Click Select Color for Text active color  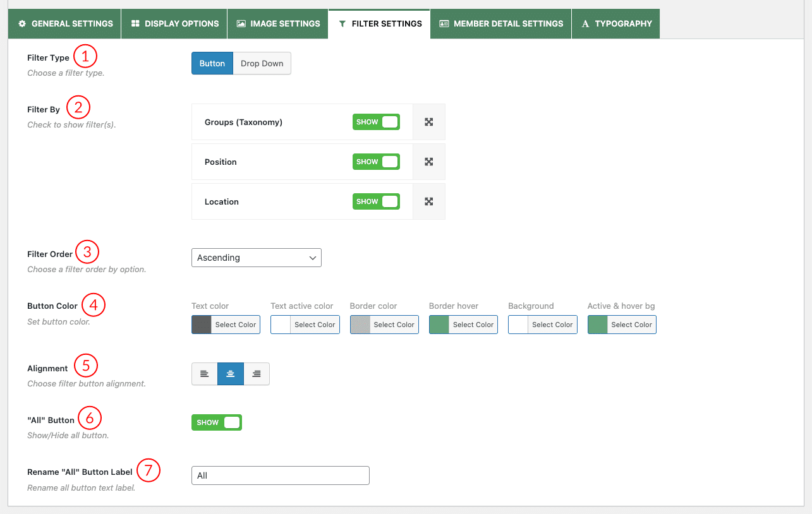[x=315, y=325]
